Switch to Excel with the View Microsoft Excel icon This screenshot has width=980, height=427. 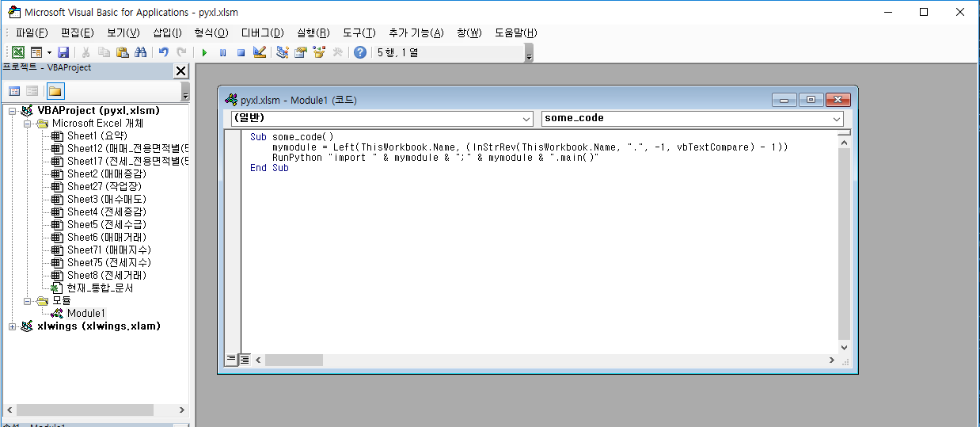(x=17, y=52)
